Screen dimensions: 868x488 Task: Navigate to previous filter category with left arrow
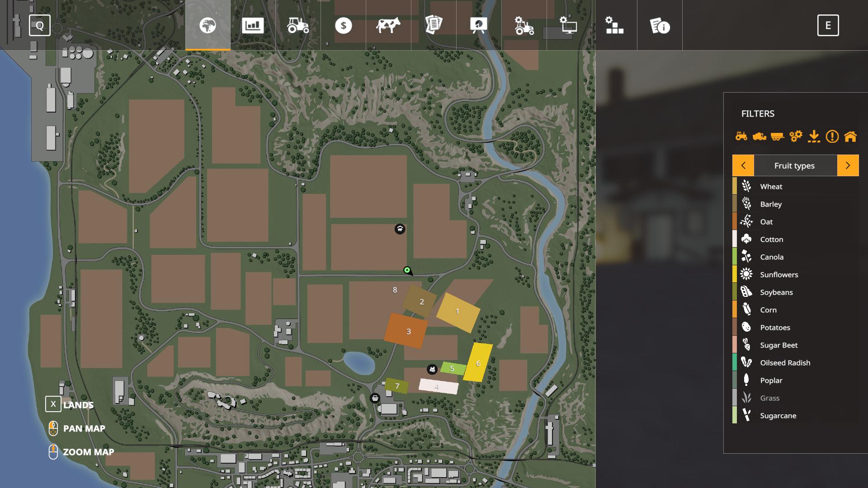click(742, 165)
